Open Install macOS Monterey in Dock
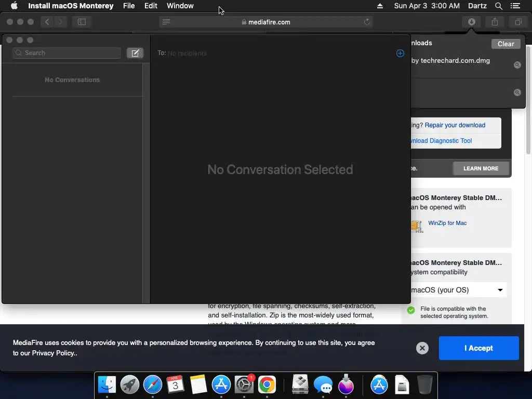 pyautogui.click(x=345, y=384)
